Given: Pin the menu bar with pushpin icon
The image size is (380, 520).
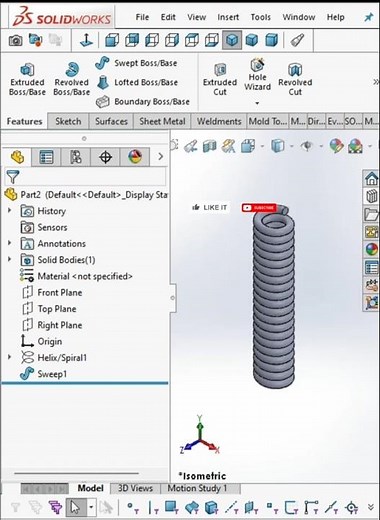Looking at the screenshot, I should point(369,17).
